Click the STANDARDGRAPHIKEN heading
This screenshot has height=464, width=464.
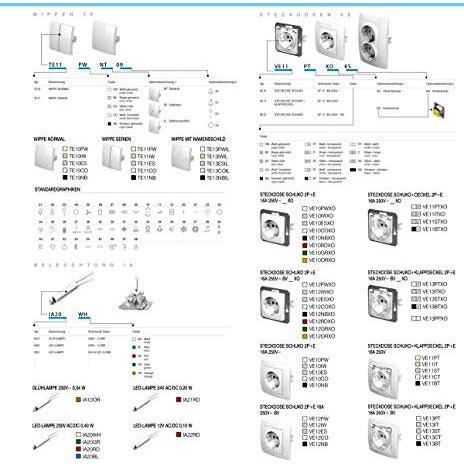tap(57, 189)
